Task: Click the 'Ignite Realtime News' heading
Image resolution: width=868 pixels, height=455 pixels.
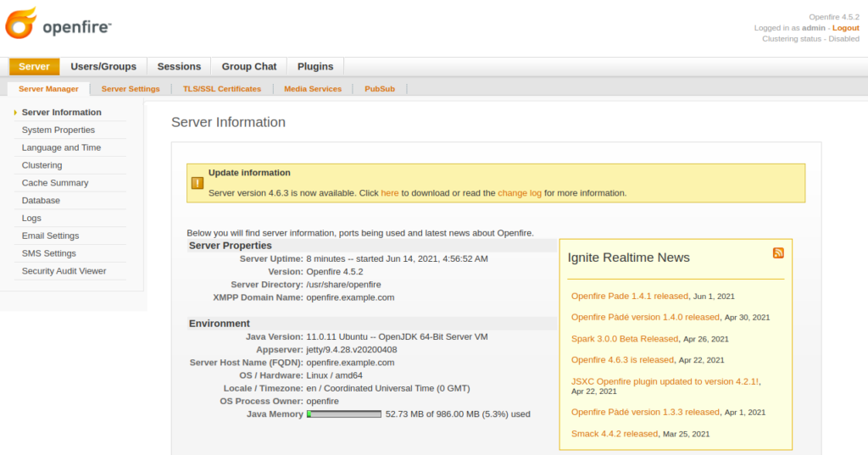Action: [x=628, y=258]
